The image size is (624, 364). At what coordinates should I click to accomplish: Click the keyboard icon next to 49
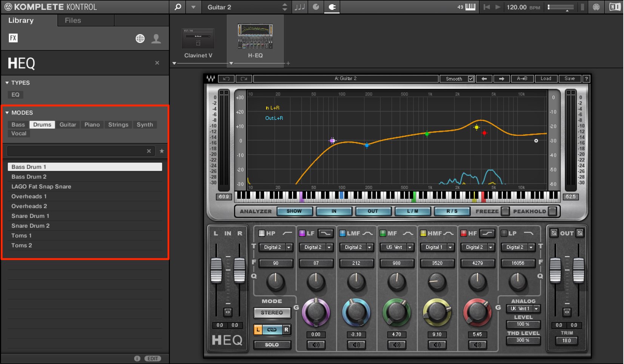point(470,7)
